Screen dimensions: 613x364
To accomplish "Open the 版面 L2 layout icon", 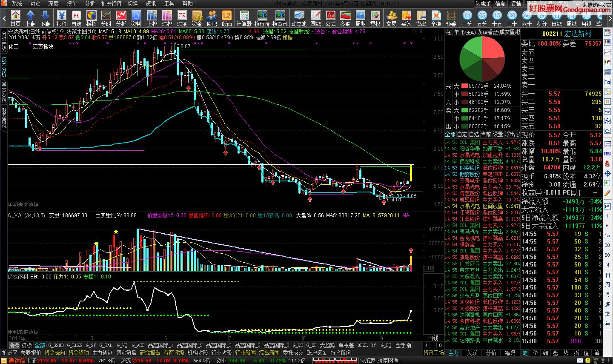I will click(x=227, y=18).
